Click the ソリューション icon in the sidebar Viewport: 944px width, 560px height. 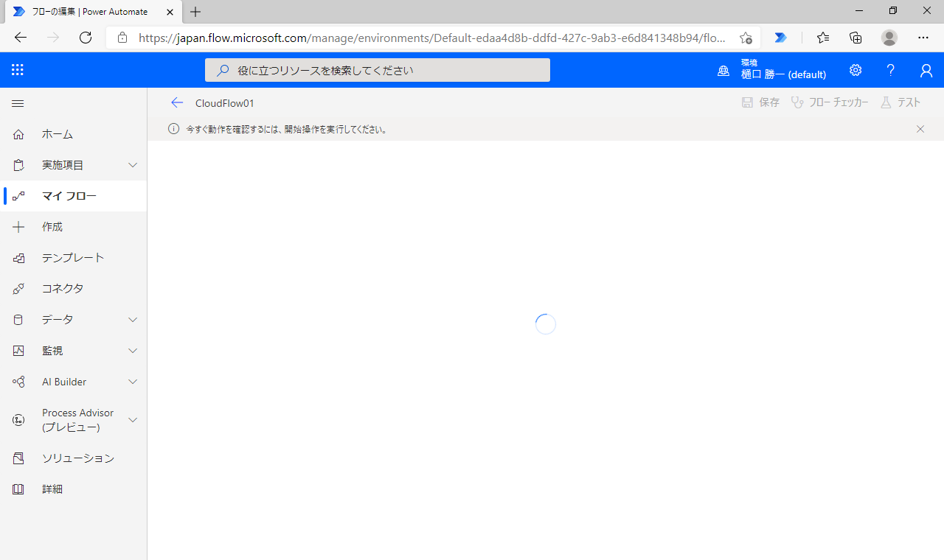(x=18, y=458)
